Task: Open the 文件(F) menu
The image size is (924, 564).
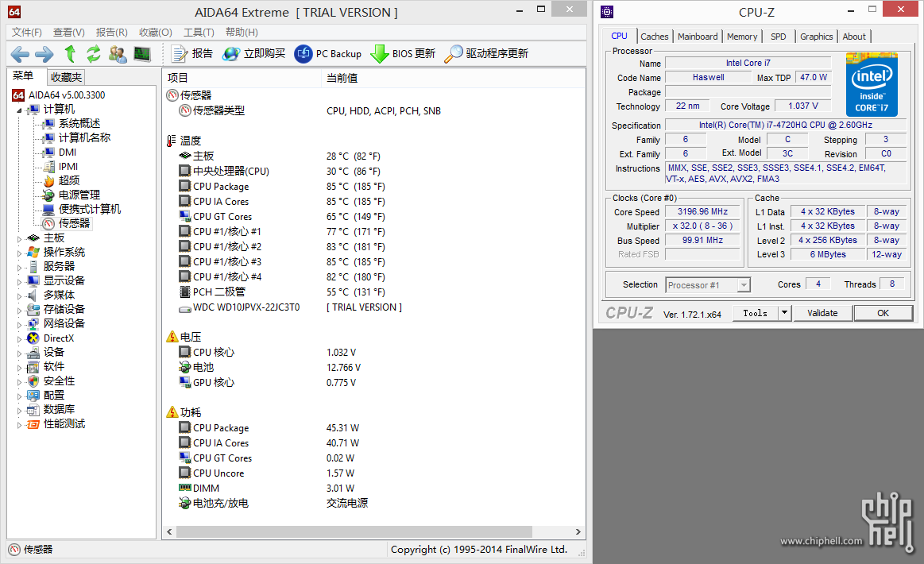Action: click(26, 33)
